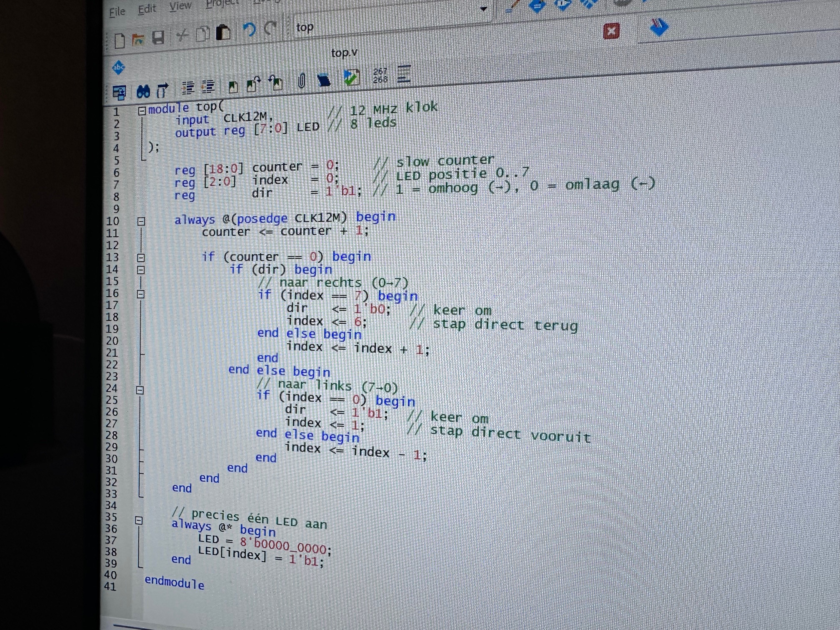Collapse the module top code fold

(142, 111)
